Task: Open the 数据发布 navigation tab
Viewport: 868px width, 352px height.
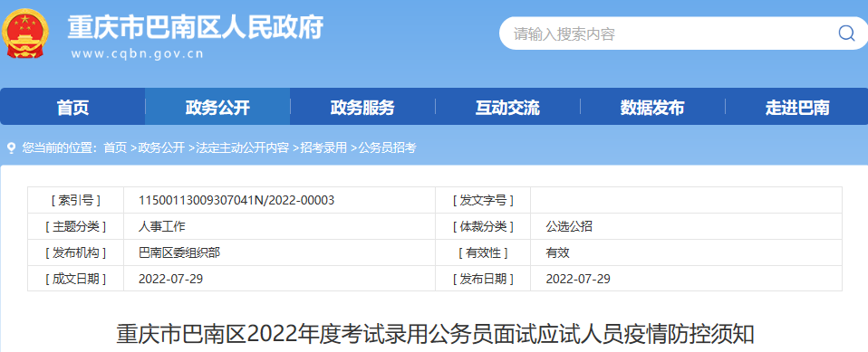Action: click(x=652, y=107)
